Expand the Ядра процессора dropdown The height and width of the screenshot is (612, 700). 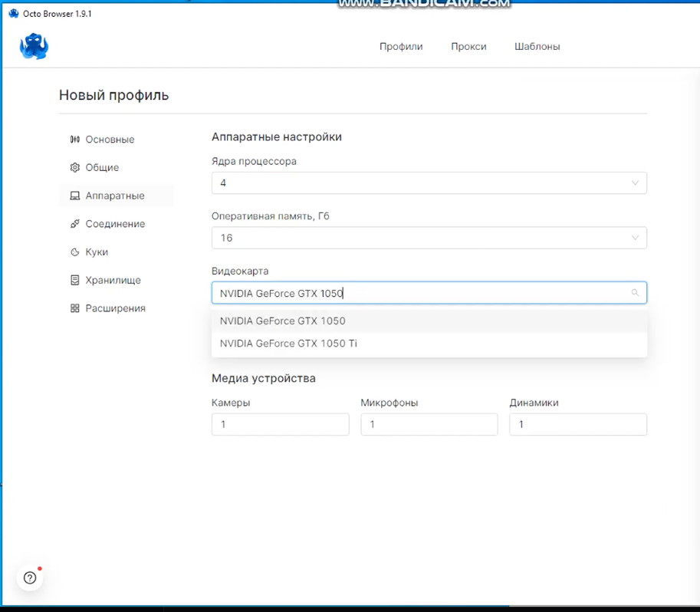pyautogui.click(x=635, y=183)
